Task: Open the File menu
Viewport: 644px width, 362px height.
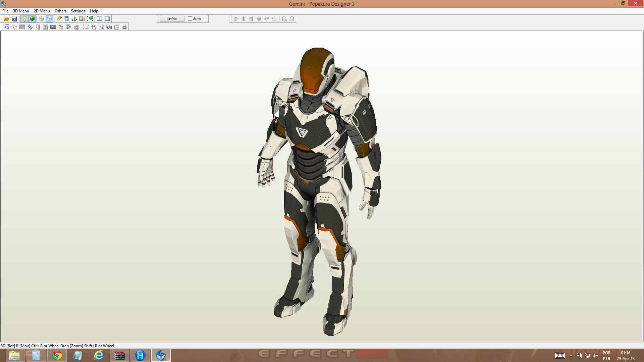Action: pyautogui.click(x=5, y=11)
